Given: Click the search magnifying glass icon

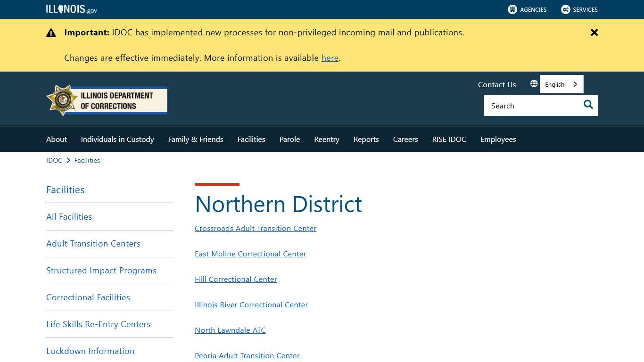Looking at the screenshot, I should point(588,105).
